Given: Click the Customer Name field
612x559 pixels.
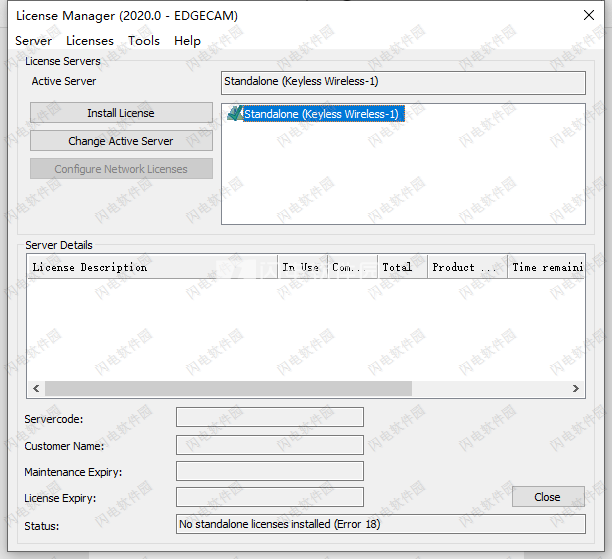Looking at the screenshot, I should pos(270,445).
